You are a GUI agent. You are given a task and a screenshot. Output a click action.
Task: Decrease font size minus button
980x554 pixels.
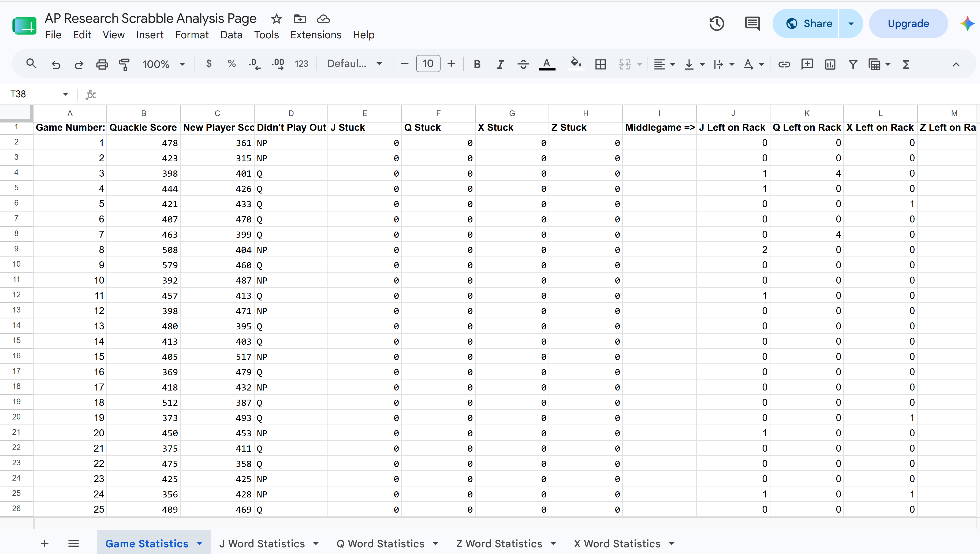pyautogui.click(x=405, y=64)
